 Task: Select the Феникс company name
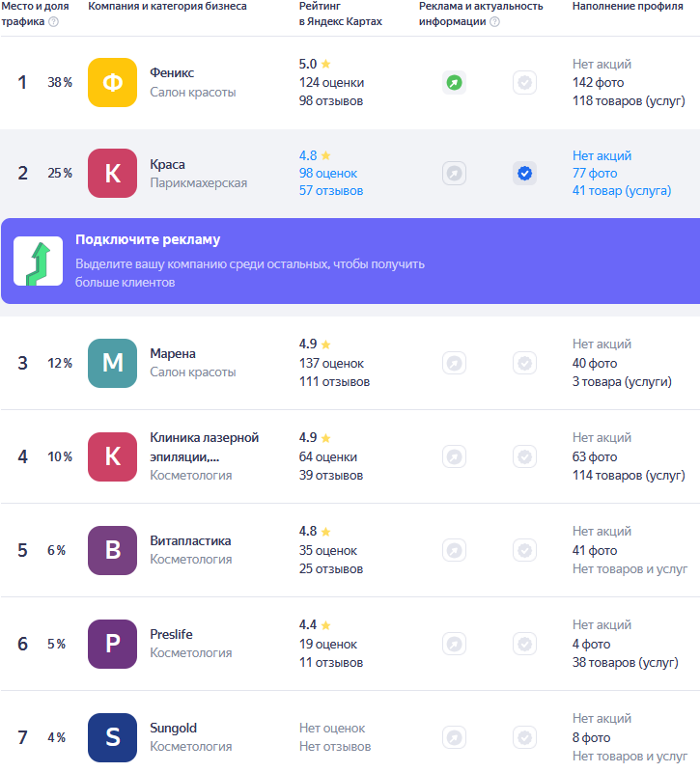(x=172, y=73)
